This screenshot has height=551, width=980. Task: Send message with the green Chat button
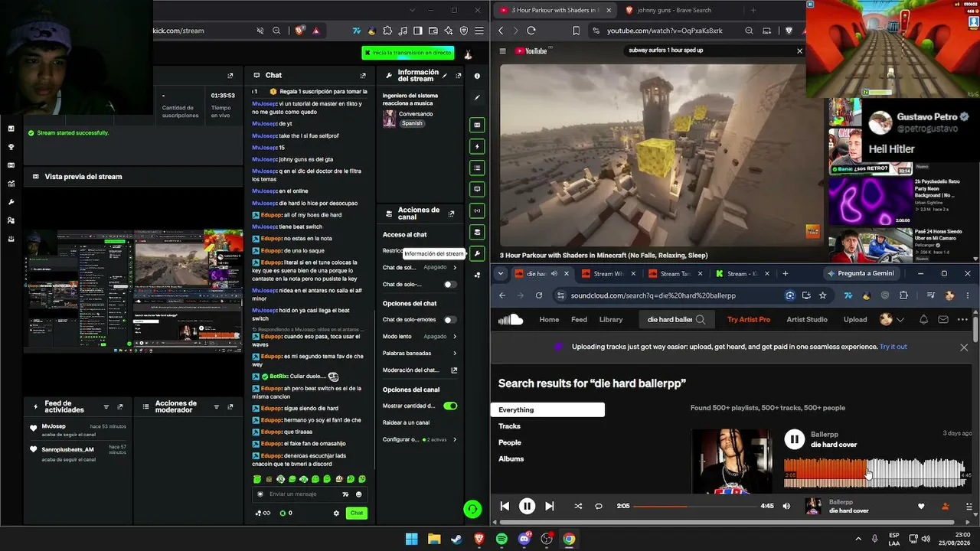coord(356,513)
